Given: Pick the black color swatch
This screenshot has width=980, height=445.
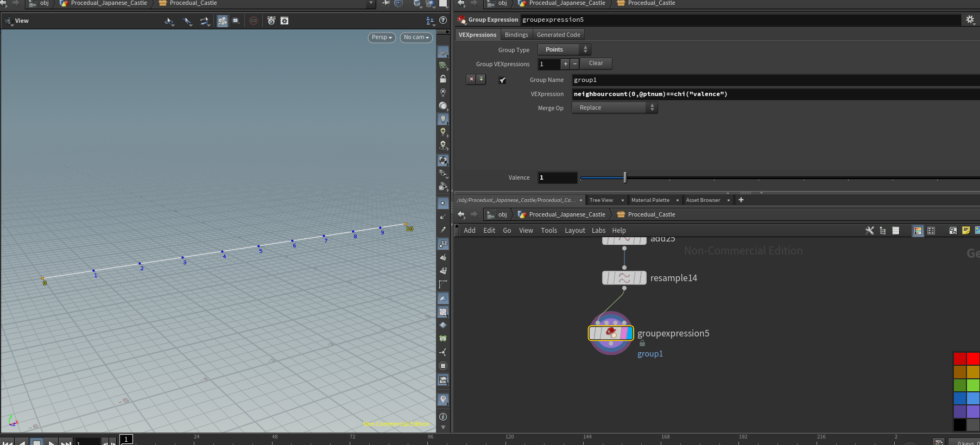Looking at the screenshot, I should tap(960, 425).
